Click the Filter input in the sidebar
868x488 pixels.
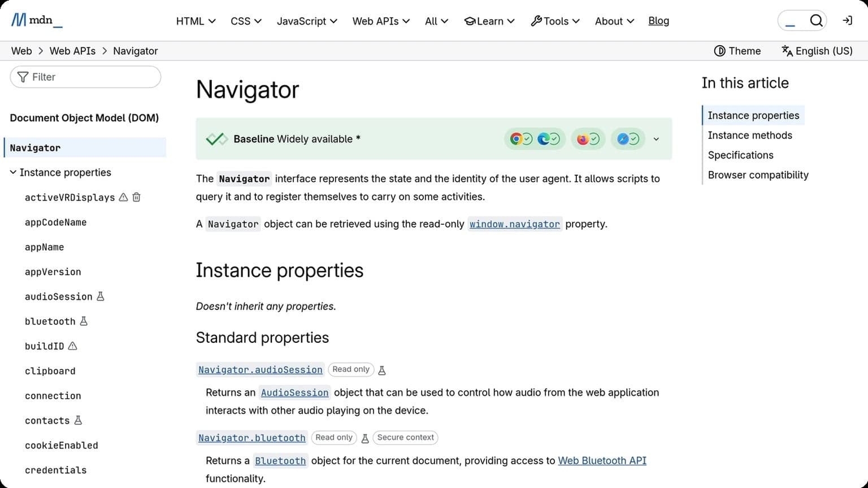coord(85,77)
